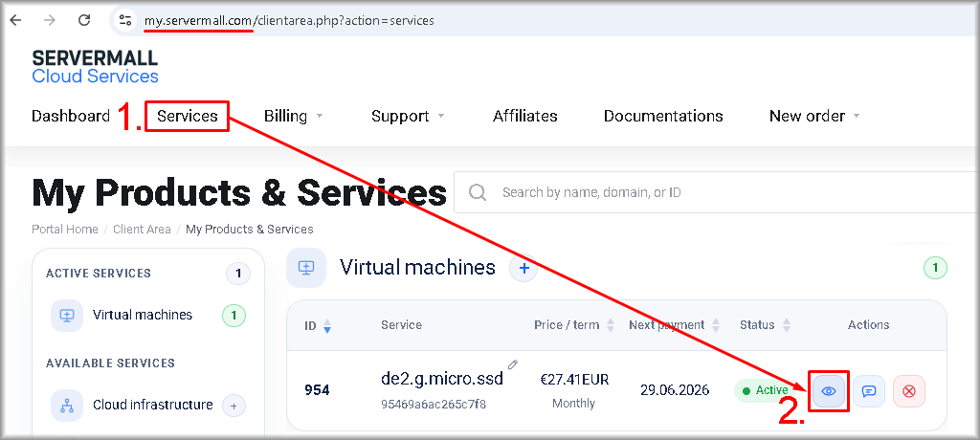Open site information icon in address bar
The width and height of the screenshot is (980, 440).
[125, 20]
